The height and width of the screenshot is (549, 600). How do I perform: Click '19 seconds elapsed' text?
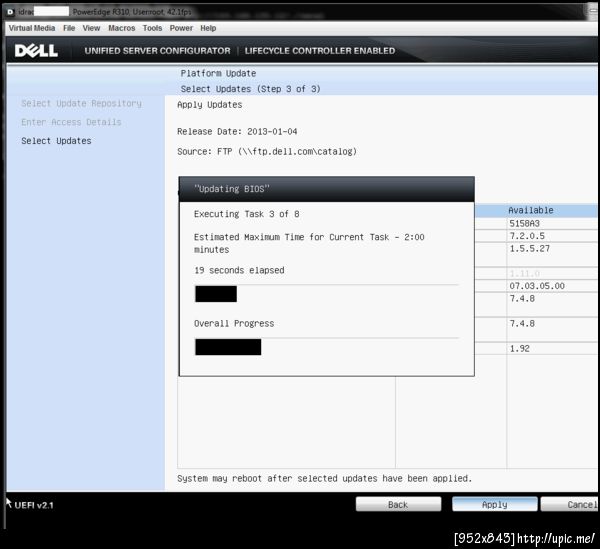[x=239, y=270]
